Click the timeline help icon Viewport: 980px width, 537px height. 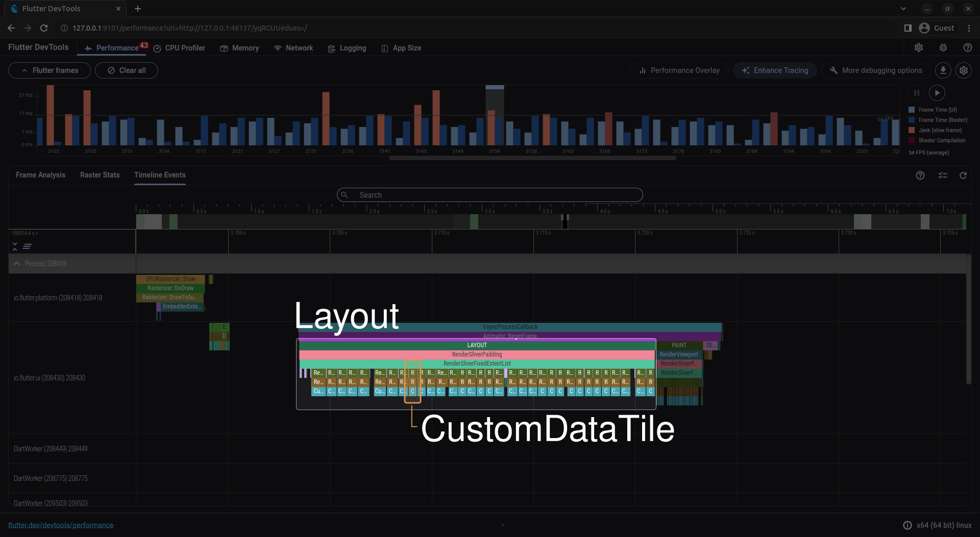(x=920, y=175)
